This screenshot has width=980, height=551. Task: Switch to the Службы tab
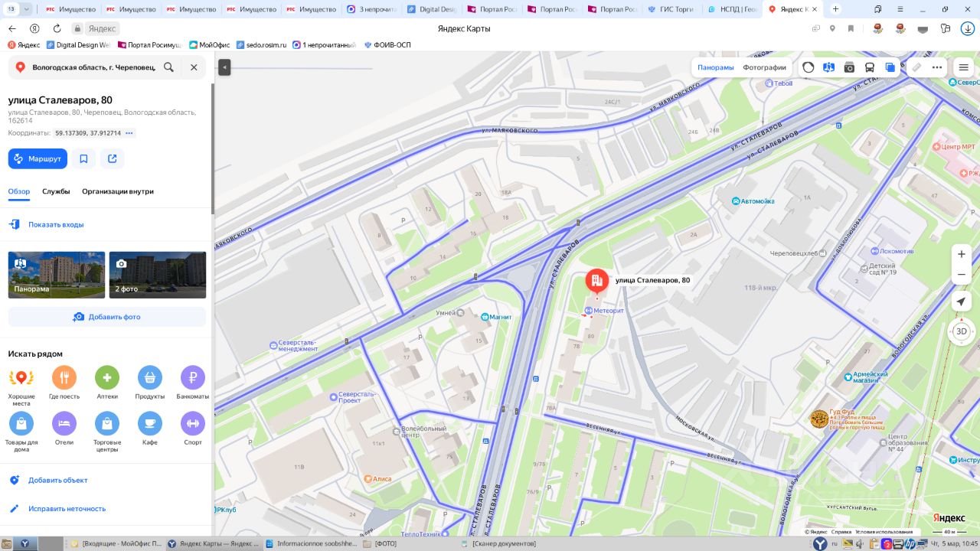coord(56,191)
